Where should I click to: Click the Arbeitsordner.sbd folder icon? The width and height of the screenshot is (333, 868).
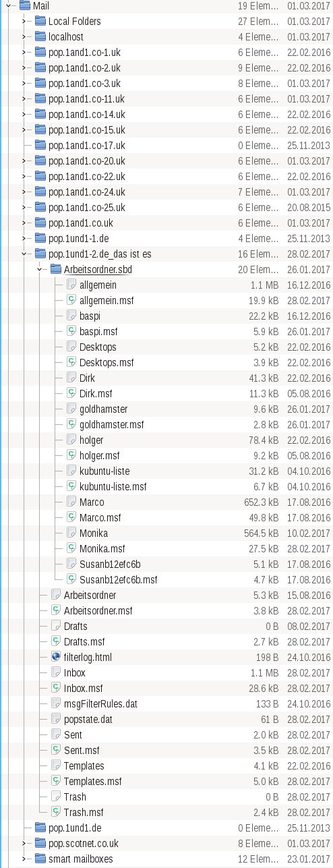point(57,270)
